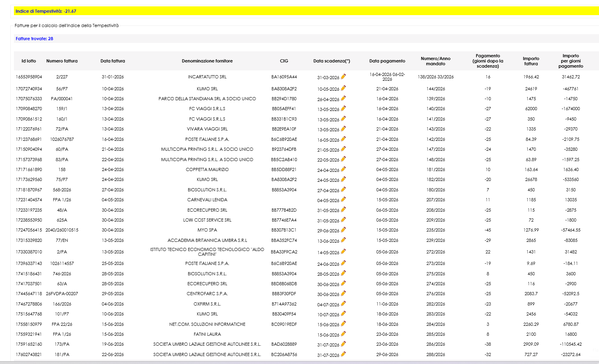Click pencil icon for ECORECUPERO invoice 48/A
The height and width of the screenshot is (364, 599).
pos(343,209)
